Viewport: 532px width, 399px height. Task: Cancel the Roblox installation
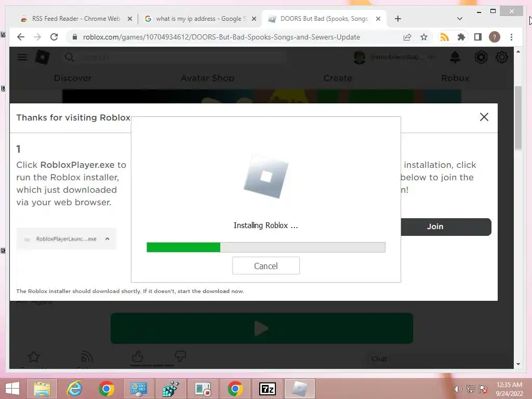[265, 265]
